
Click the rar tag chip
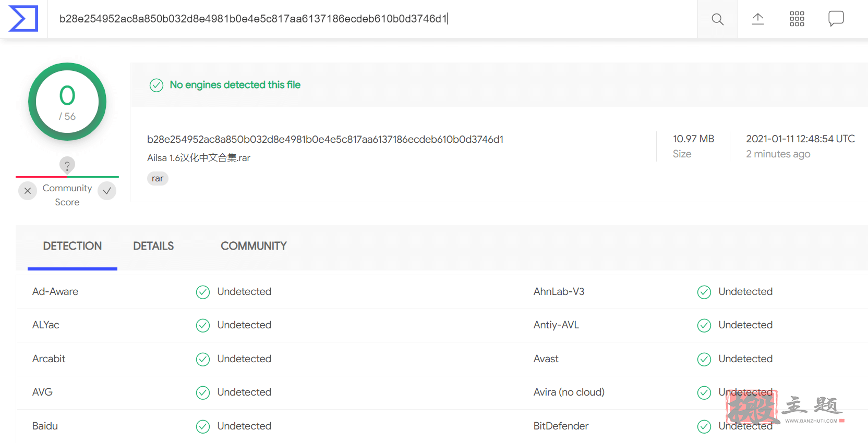click(x=158, y=178)
